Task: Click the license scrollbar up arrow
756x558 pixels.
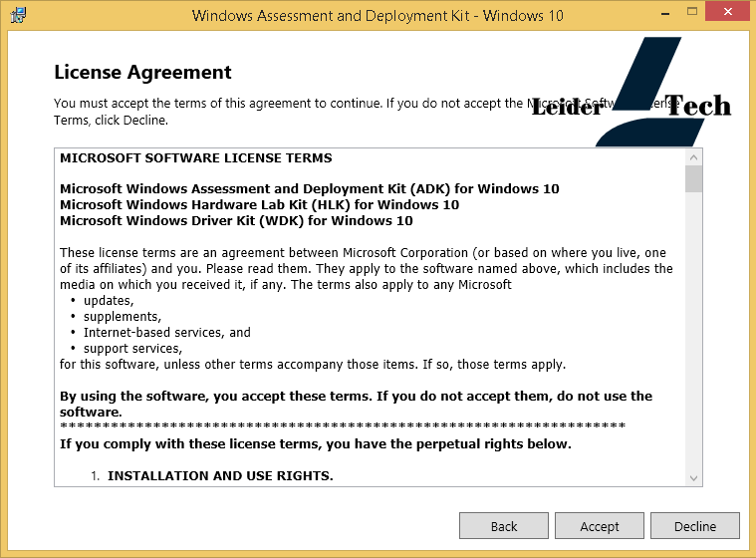Action: (694, 157)
